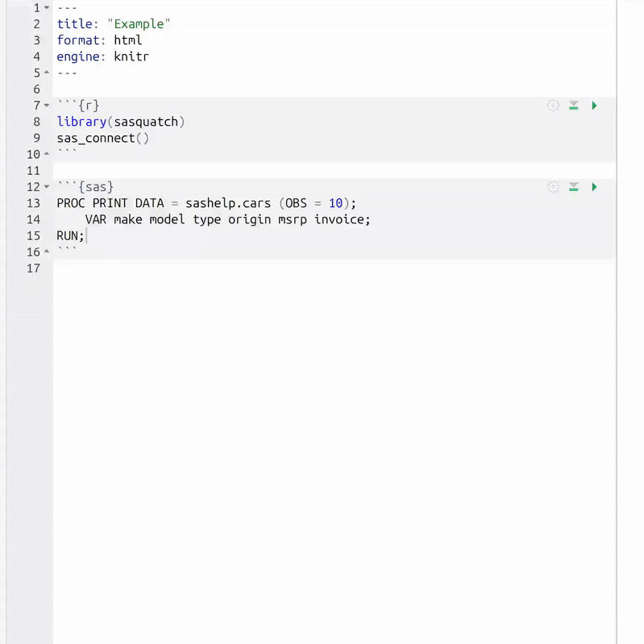Run all chunks above the r chunk
Screen dimensions: 644x644
pyautogui.click(x=574, y=106)
